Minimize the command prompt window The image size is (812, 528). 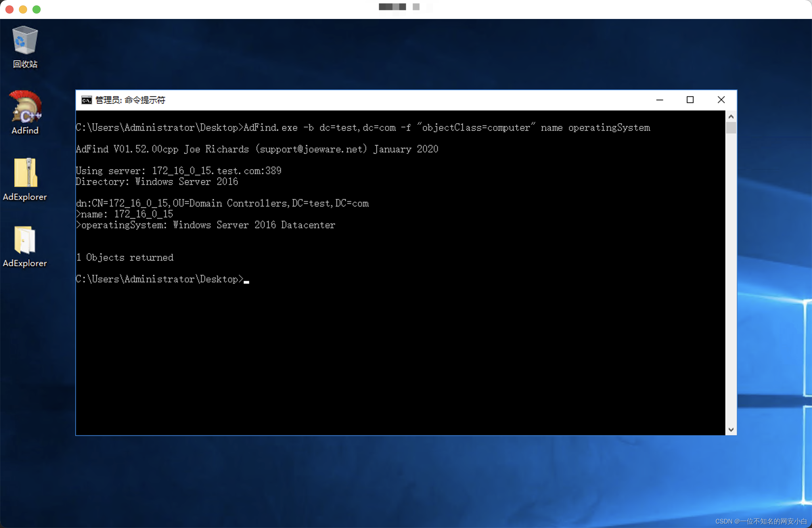659,100
